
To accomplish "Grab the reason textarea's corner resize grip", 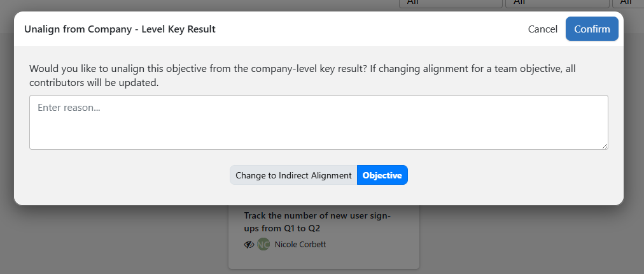I will [605, 146].
